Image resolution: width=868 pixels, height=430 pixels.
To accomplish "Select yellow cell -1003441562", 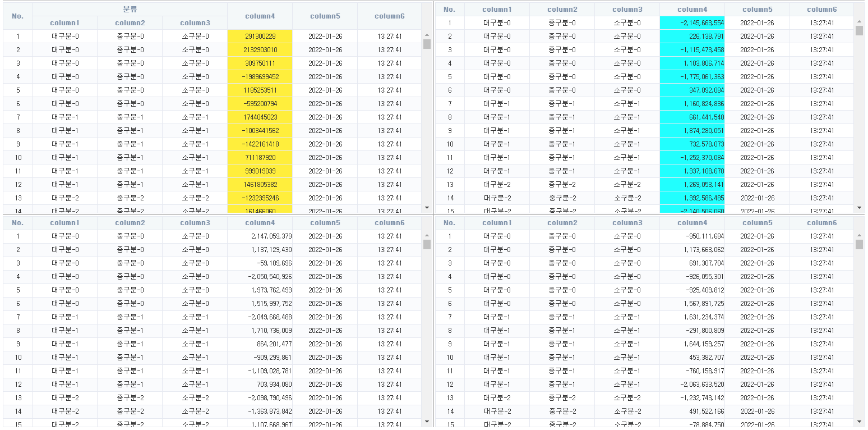I will tap(260, 131).
